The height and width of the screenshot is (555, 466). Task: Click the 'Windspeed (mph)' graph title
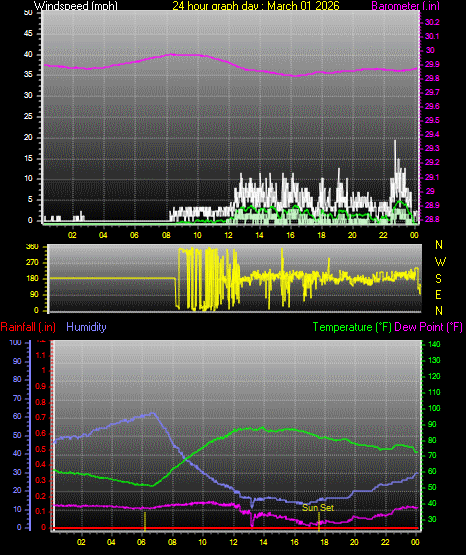pos(76,6)
